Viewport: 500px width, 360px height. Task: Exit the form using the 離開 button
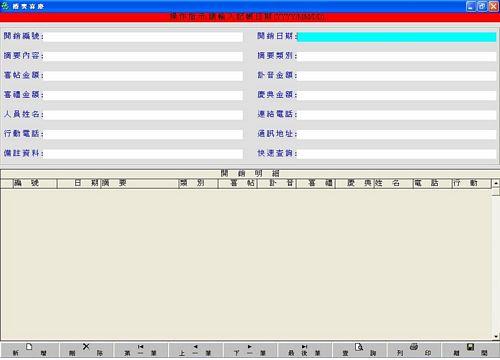[470, 350]
